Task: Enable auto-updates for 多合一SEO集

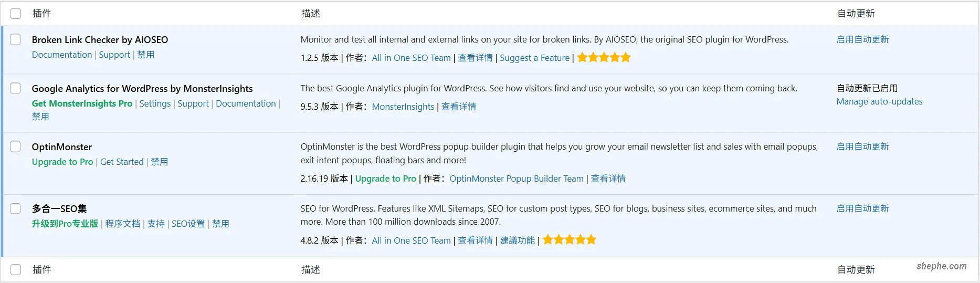Action: pyautogui.click(x=862, y=208)
